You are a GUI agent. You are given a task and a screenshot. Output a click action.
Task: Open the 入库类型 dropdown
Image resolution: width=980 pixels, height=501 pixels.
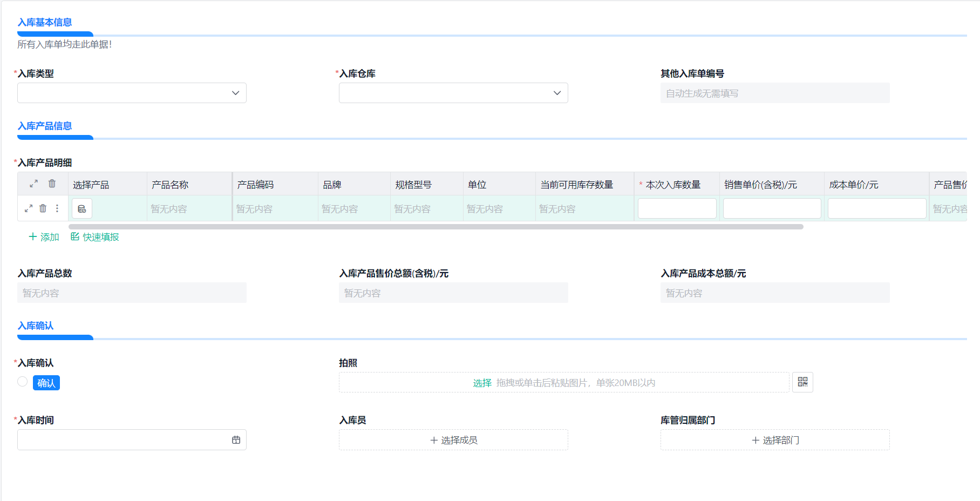point(132,93)
